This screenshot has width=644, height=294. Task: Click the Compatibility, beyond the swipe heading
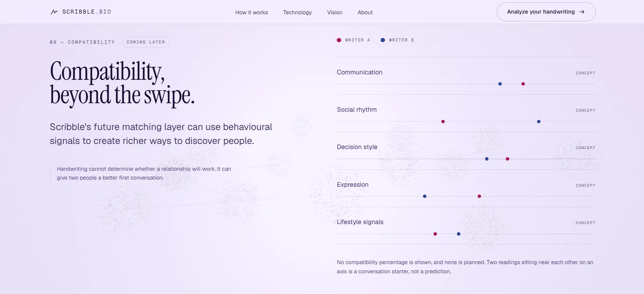click(122, 84)
